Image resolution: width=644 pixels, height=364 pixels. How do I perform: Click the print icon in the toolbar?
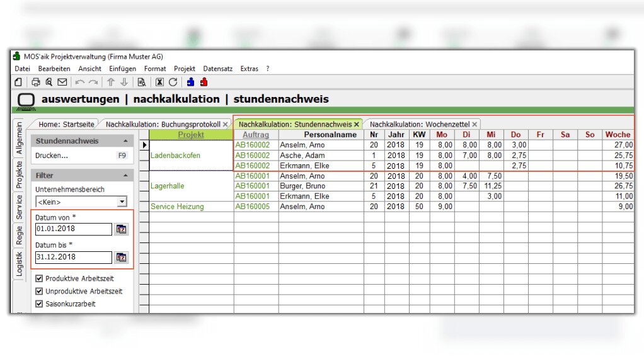(x=36, y=82)
